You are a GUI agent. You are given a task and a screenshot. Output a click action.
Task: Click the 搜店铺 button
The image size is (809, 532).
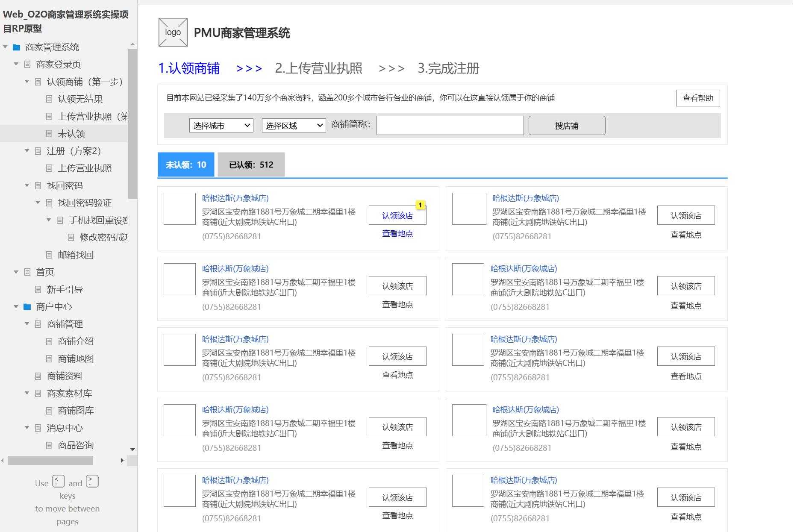[566, 125]
